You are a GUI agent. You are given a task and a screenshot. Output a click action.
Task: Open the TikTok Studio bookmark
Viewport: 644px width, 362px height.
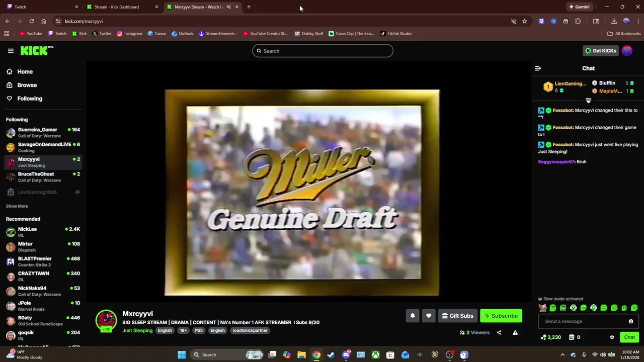[x=396, y=34]
